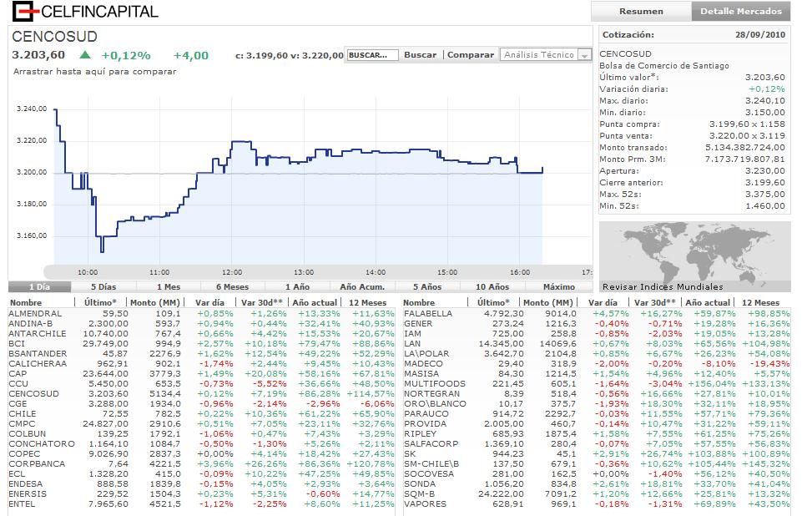Click the BUSCAR search input field
Viewport: 812px width, 516px height.
tap(373, 55)
